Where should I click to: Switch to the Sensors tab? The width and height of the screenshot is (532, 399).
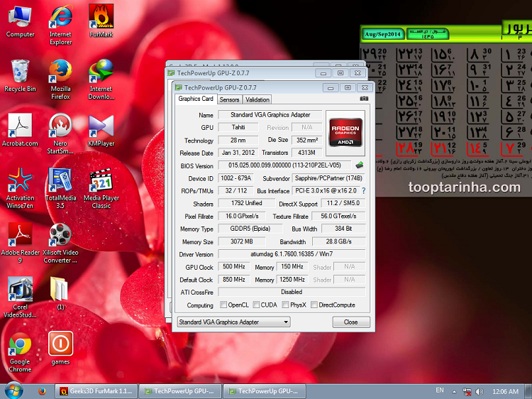229,99
